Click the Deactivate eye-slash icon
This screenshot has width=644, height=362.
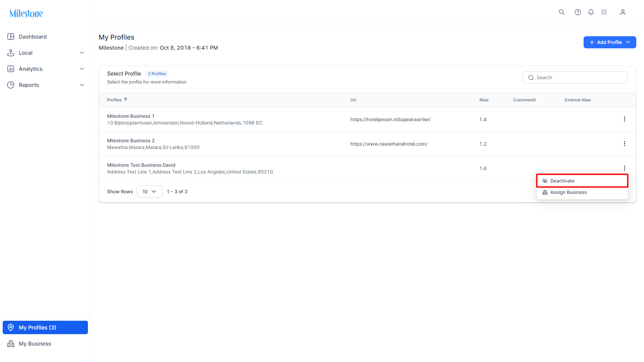coord(545,181)
